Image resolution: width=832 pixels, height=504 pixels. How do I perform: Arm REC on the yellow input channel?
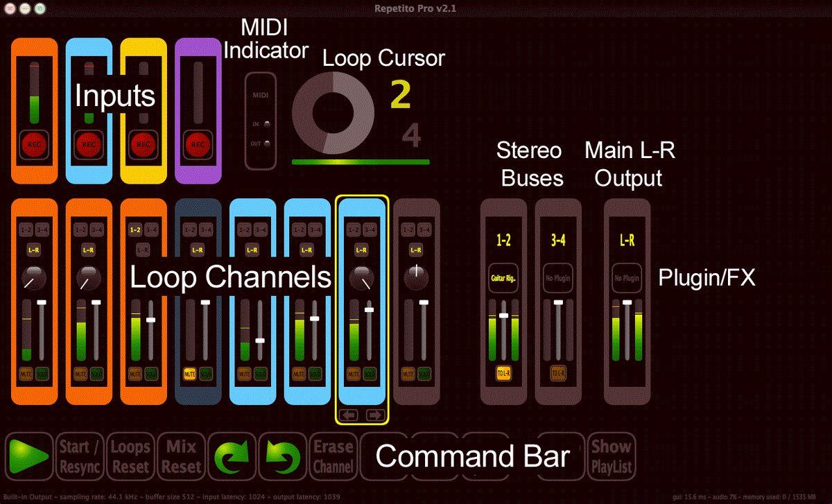[x=143, y=144]
